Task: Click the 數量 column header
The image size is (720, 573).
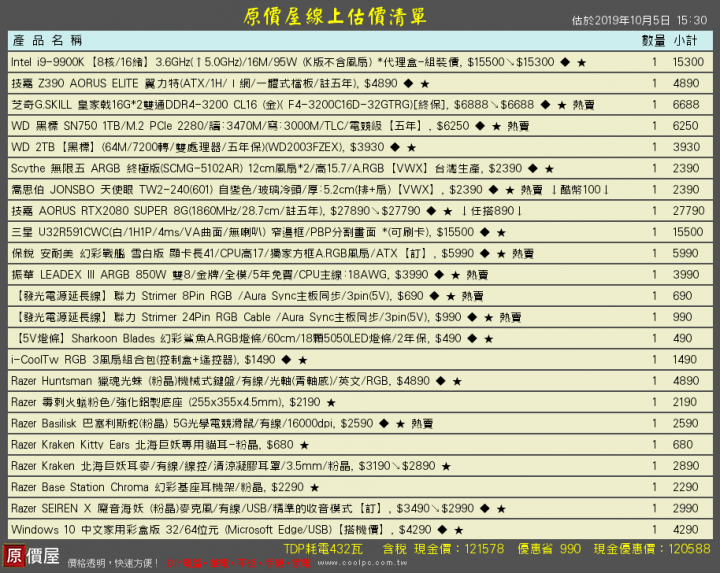Action: click(x=653, y=41)
